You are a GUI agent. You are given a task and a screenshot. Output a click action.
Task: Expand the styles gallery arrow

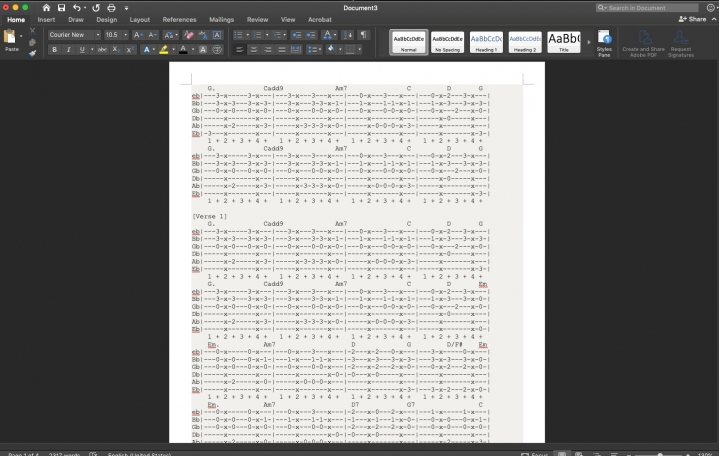pyautogui.click(x=589, y=42)
